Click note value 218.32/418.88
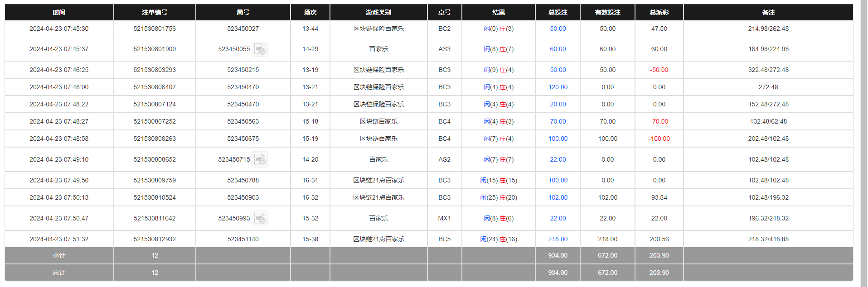This screenshot has width=868, height=287. [768, 239]
